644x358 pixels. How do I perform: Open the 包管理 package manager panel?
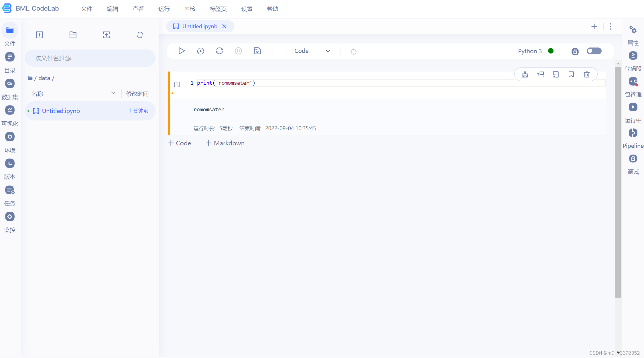[x=633, y=82]
